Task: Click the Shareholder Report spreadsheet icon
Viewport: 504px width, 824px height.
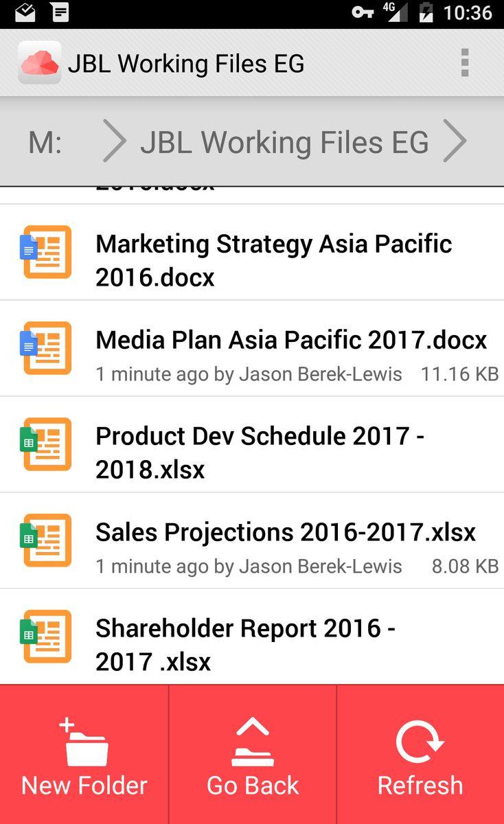Action: [x=45, y=637]
